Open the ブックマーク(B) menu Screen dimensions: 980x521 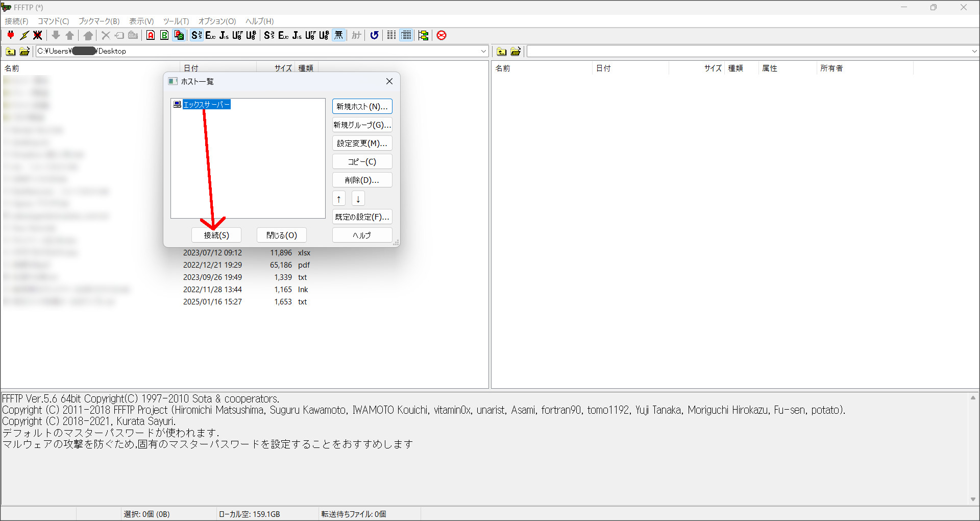click(99, 21)
